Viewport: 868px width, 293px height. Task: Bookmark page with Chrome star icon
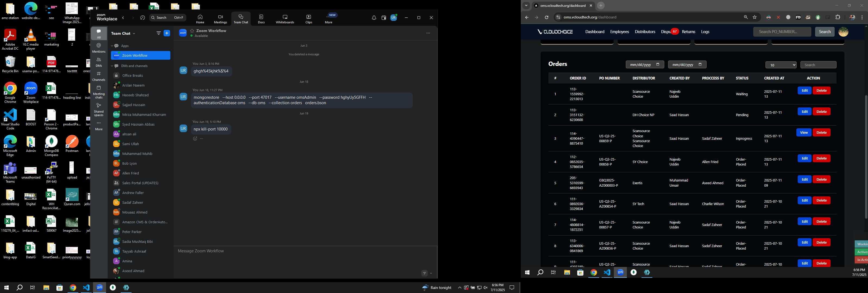click(755, 17)
